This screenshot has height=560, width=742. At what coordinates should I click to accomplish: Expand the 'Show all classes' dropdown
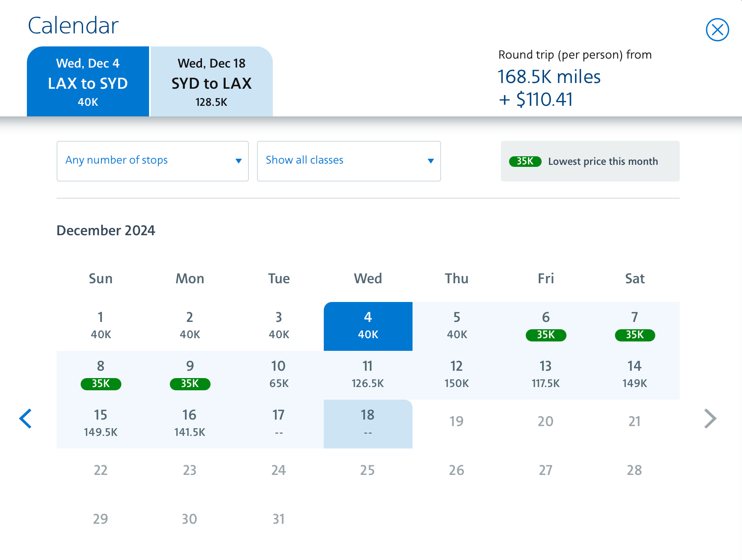click(349, 161)
